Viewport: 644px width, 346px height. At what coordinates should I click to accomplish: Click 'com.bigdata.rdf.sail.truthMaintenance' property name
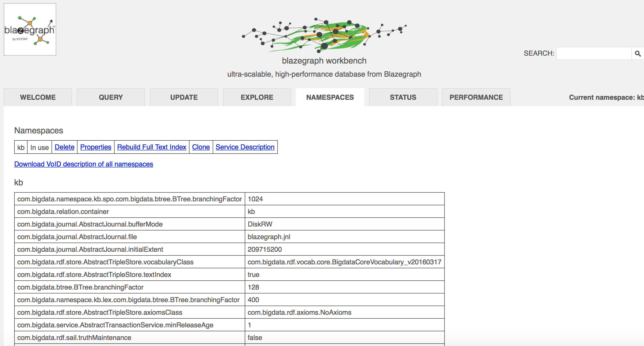(130, 338)
